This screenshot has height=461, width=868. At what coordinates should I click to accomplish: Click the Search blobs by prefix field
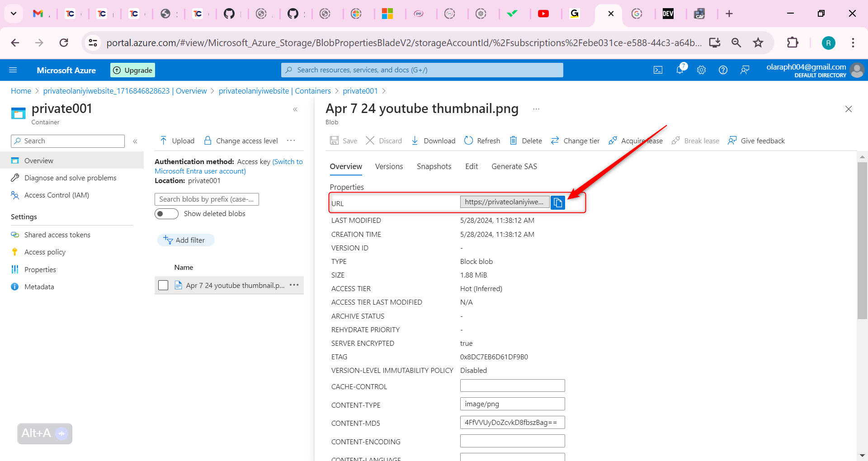point(207,199)
